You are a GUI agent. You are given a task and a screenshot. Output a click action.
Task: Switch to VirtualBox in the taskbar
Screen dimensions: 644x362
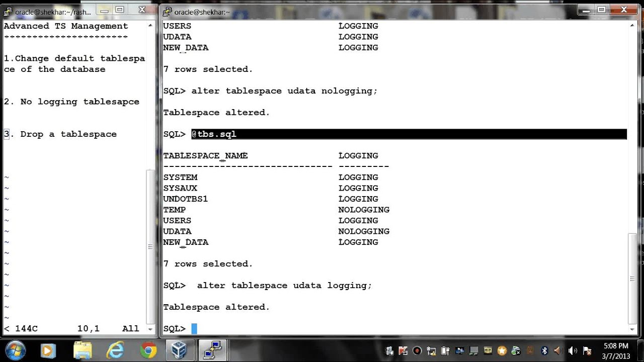[179, 350]
